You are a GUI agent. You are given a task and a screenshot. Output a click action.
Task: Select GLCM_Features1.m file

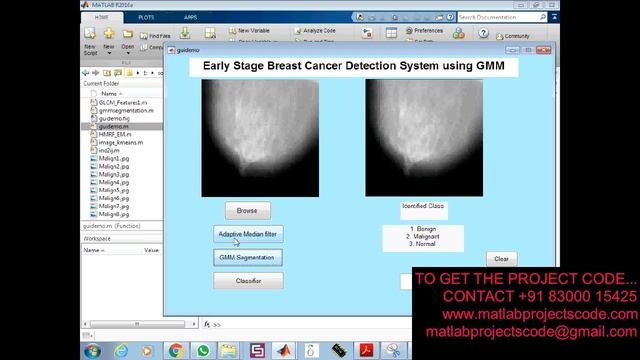pos(123,102)
